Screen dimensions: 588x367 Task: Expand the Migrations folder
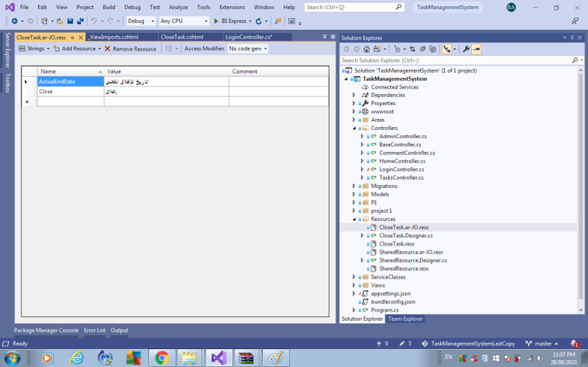pyautogui.click(x=354, y=186)
